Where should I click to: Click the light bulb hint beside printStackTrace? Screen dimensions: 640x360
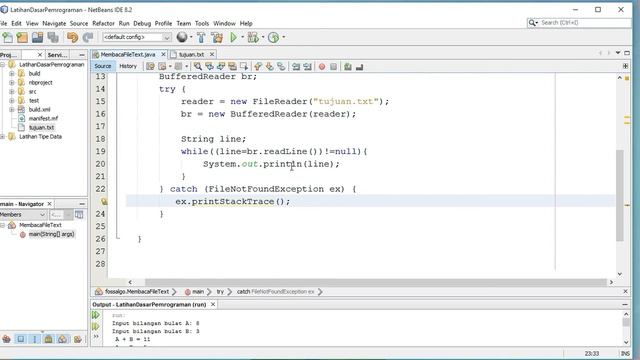[x=104, y=201]
